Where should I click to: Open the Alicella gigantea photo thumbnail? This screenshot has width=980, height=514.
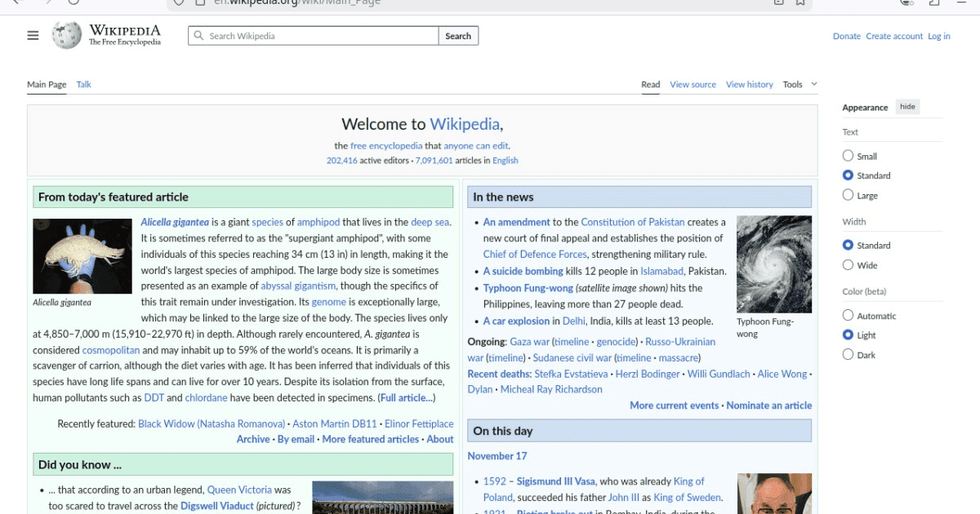point(82,256)
